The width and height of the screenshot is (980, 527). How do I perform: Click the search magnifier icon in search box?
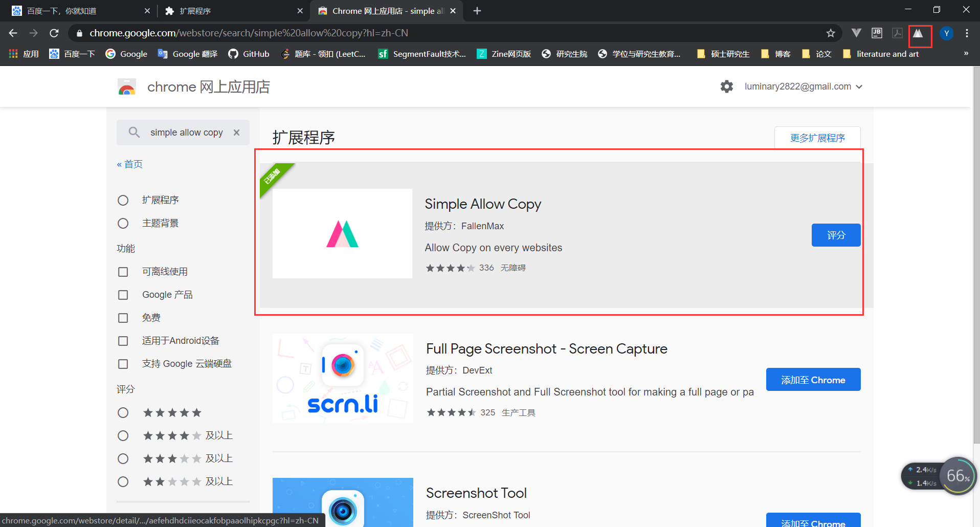click(x=134, y=133)
